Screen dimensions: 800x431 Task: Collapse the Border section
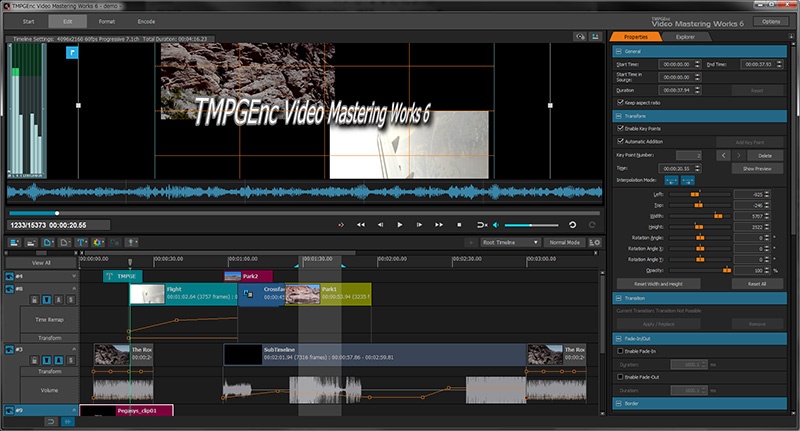(x=618, y=403)
